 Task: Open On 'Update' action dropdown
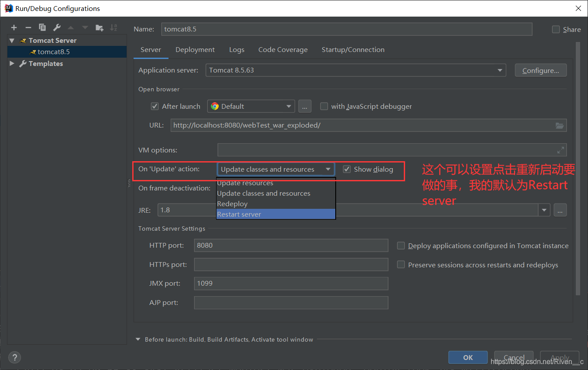[275, 169]
